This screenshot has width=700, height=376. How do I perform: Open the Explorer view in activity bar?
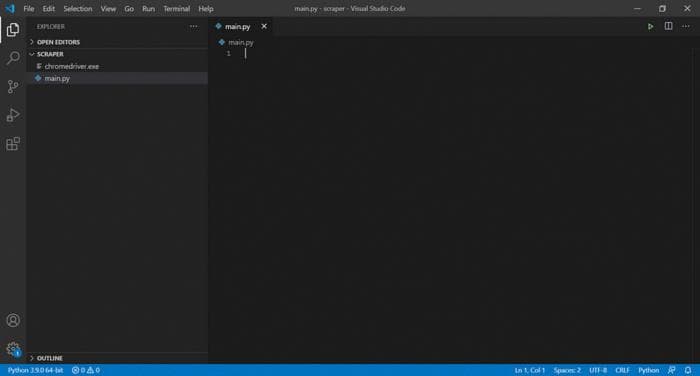tap(13, 29)
